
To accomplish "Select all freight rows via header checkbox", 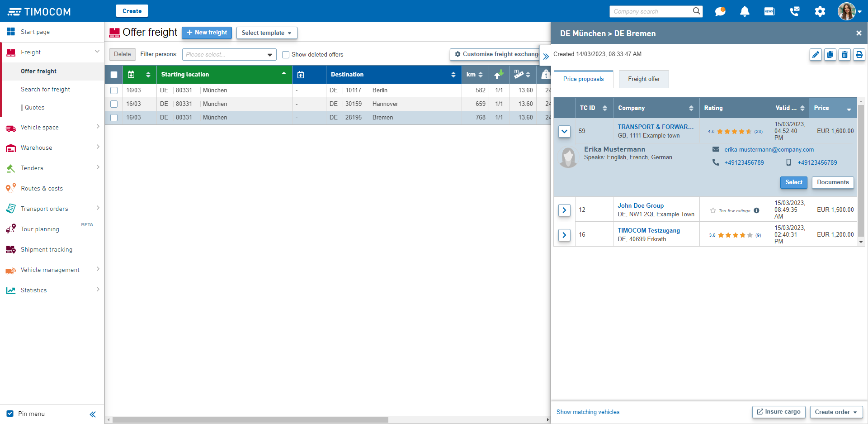I will [114, 74].
